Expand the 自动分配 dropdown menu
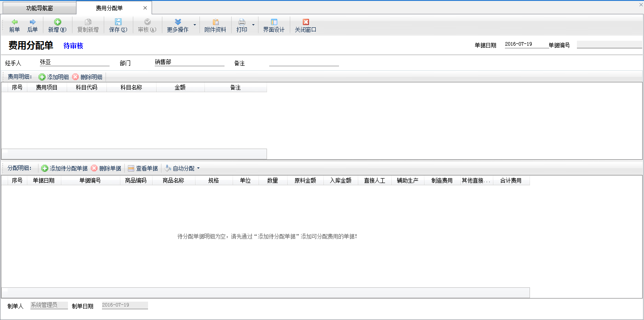This screenshot has height=320, width=644. [198, 169]
